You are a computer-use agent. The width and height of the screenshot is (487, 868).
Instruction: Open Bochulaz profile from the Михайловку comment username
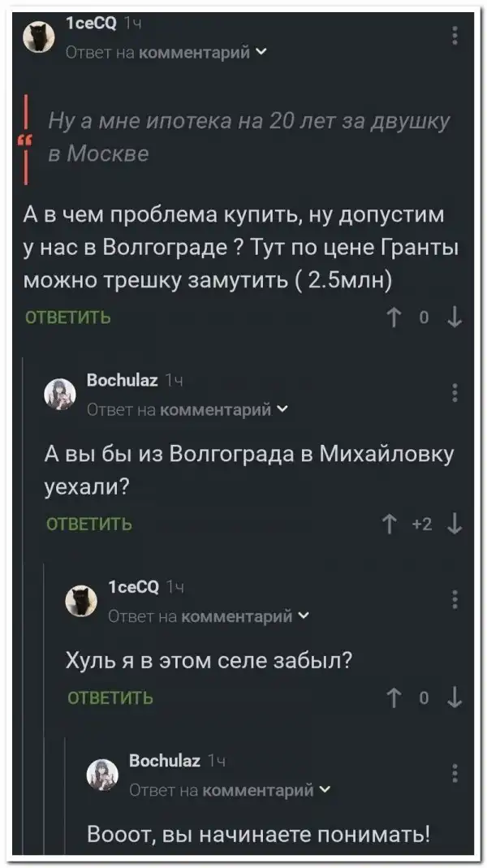coord(123,380)
